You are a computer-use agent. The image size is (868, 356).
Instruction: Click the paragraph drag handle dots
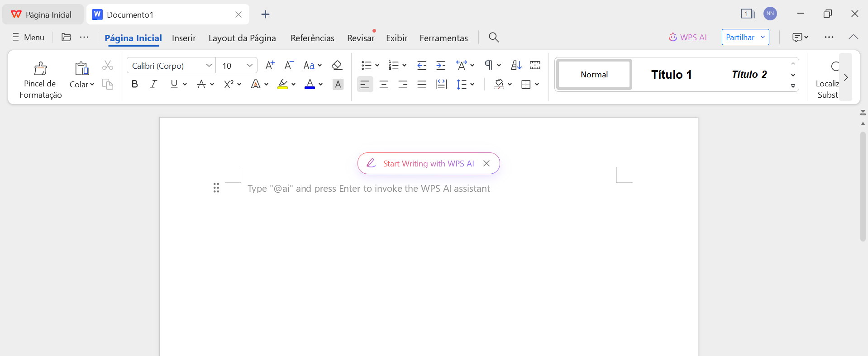click(x=216, y=188)
